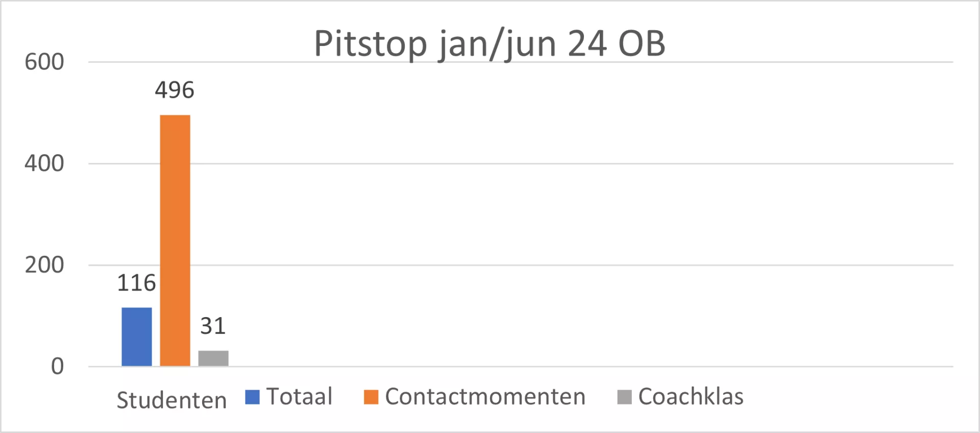Click the 400 vertical axis value
The width and height of the screenshot is (980, 433).
(44, 163)
